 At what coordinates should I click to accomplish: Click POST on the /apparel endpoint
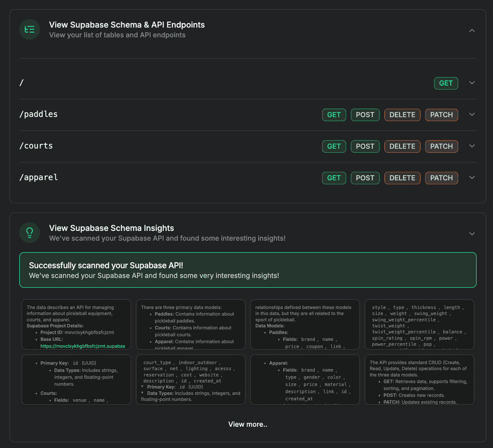(x=365, y=178)
